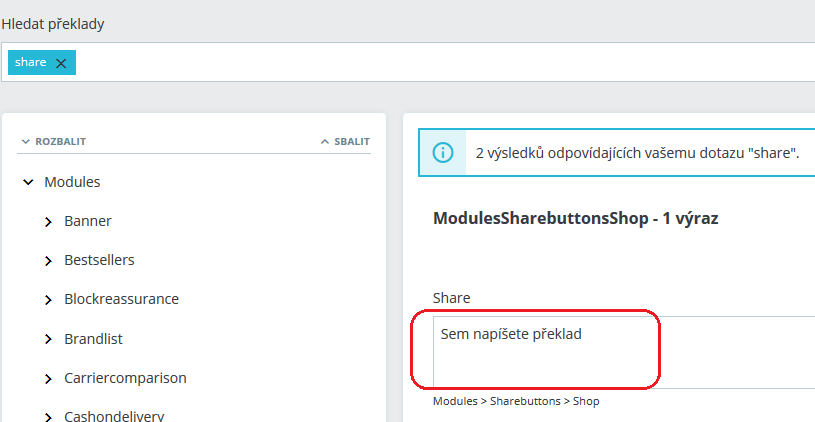Select Blockreassurance tree item
The height and width of the screenshot is (422, 815).
point(121,299)
